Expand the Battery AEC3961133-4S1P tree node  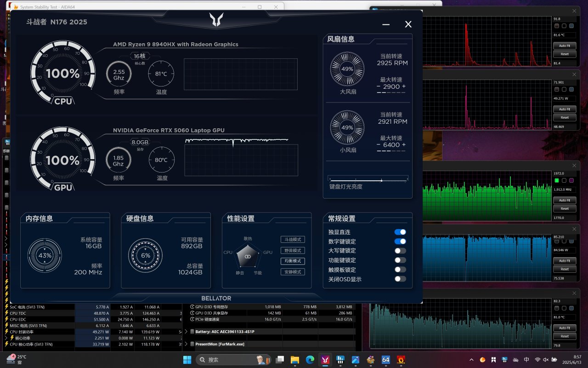[186, 331]
